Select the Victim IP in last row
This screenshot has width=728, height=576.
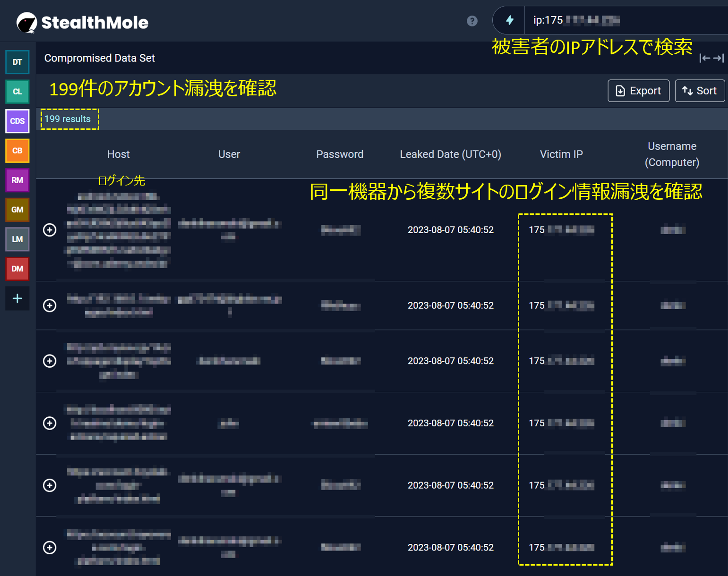click(x=561, y=547)
